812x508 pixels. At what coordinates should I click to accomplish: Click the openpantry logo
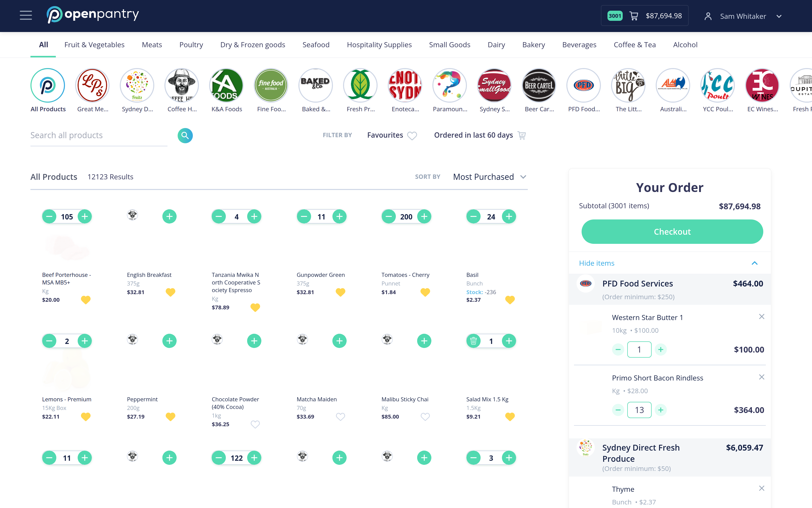[x=93, y=15]
